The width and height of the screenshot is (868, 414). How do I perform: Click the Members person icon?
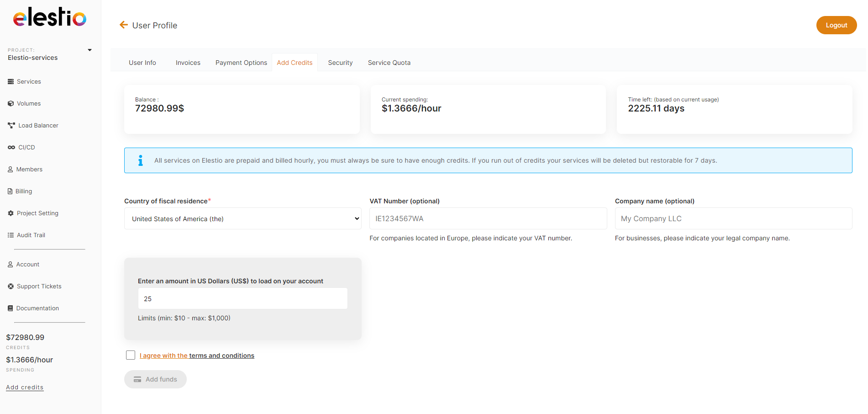tap(10, 170)
